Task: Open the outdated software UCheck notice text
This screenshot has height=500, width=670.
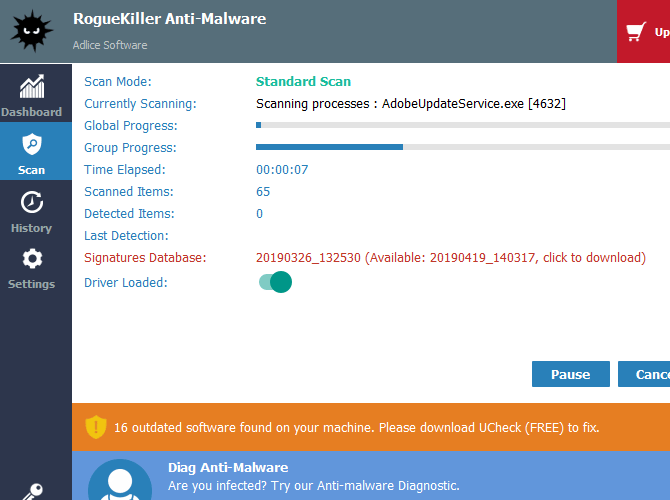Action: 356,427
